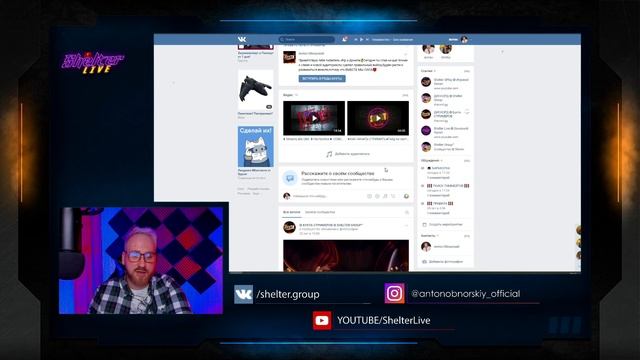Screen dimensions: 640x360
Task: Open the "Расскажите о своём сообществе" card
Action: [346, 178]
